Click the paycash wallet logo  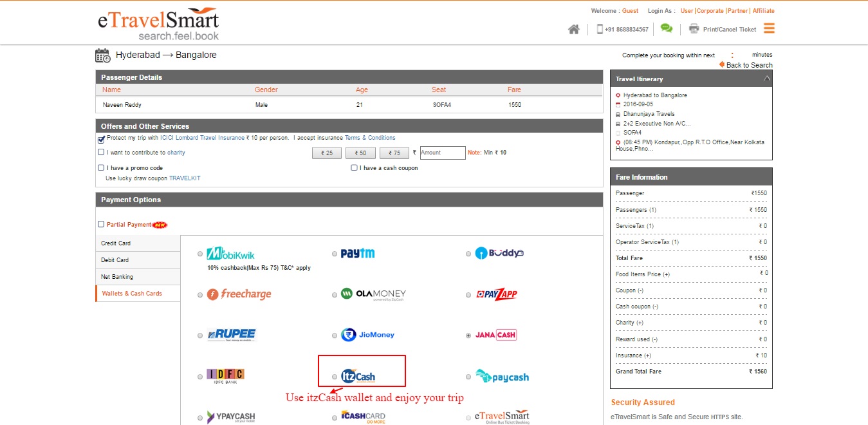pyautogui.click(x=502, y=376)
